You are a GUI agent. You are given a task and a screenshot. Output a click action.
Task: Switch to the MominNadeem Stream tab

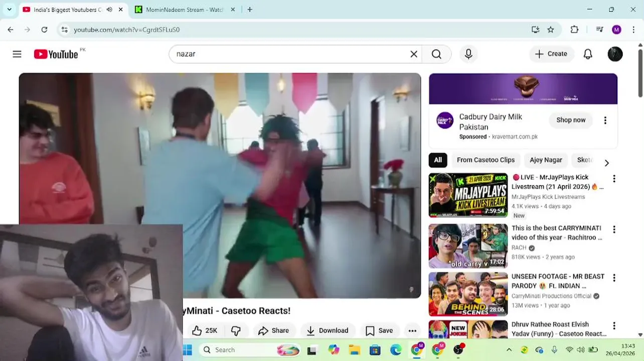click(184, 10)
